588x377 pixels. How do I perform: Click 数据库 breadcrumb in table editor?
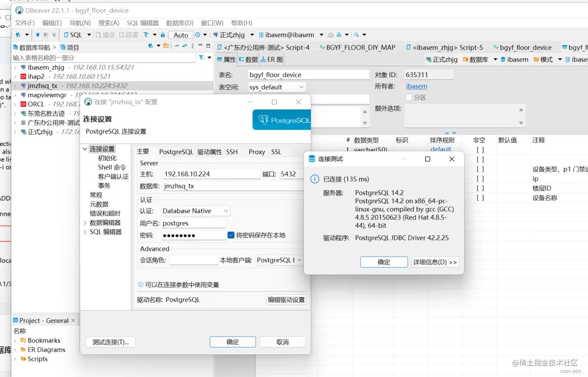coord(475,59)
